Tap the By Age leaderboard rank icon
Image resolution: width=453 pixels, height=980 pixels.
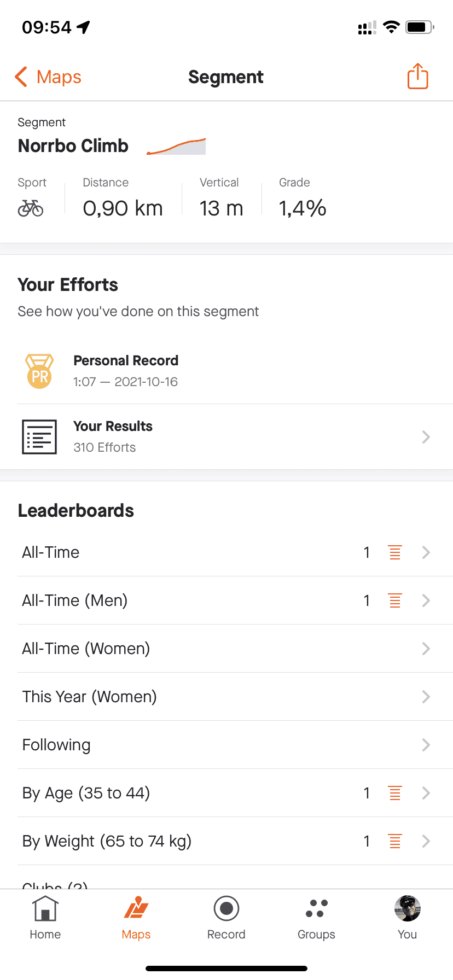coord(394,793)
